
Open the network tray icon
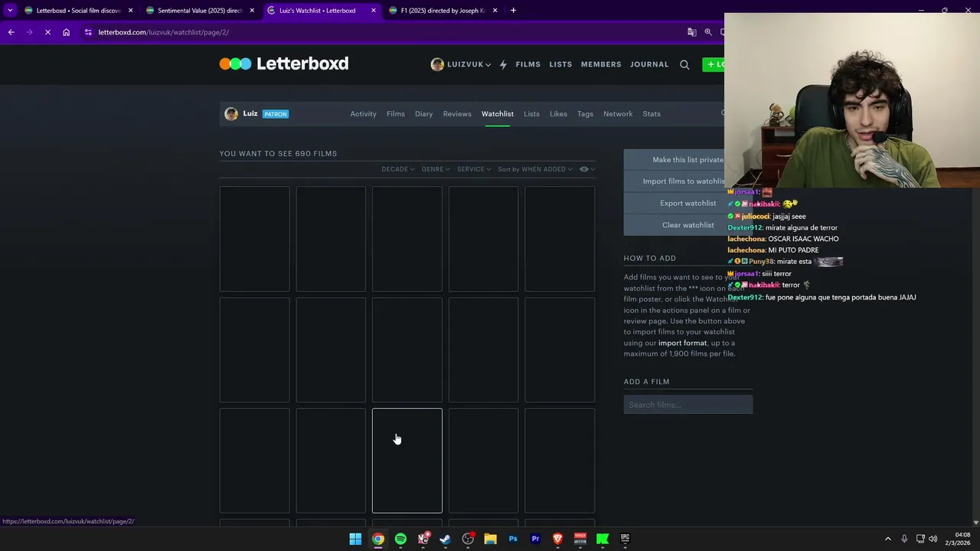click(x=920, y=539)
